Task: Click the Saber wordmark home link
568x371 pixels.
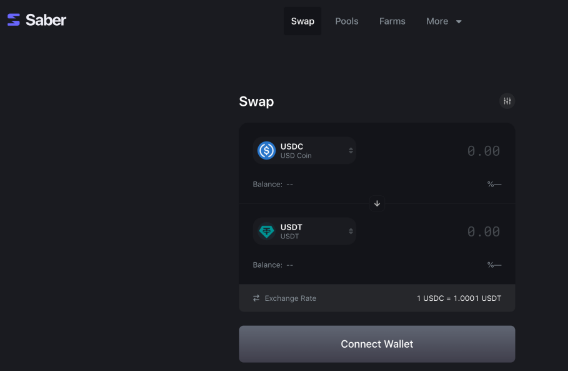Action: [46, 20]
